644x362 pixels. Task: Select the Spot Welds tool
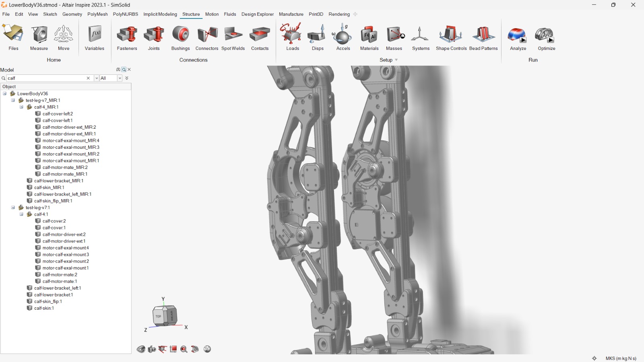click(x=233, y=35)
